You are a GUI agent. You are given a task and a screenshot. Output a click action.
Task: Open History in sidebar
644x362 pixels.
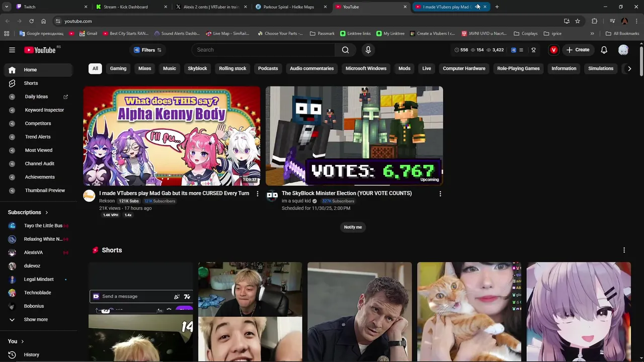coord(39,354)
